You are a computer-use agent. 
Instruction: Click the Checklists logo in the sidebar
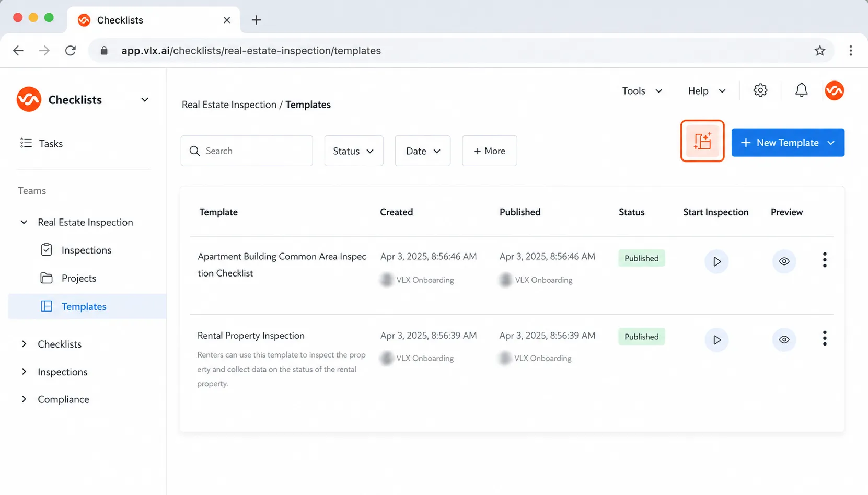29,99
